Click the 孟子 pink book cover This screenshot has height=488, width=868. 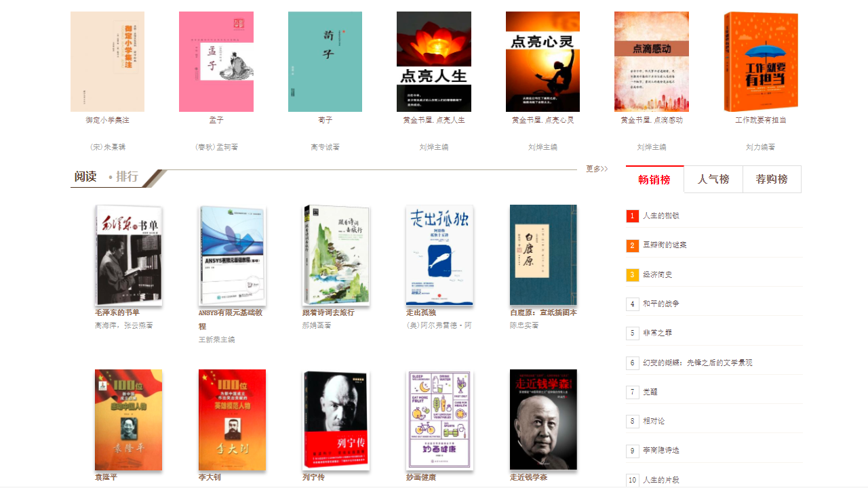pyautogui.click(x=216, y=61)
